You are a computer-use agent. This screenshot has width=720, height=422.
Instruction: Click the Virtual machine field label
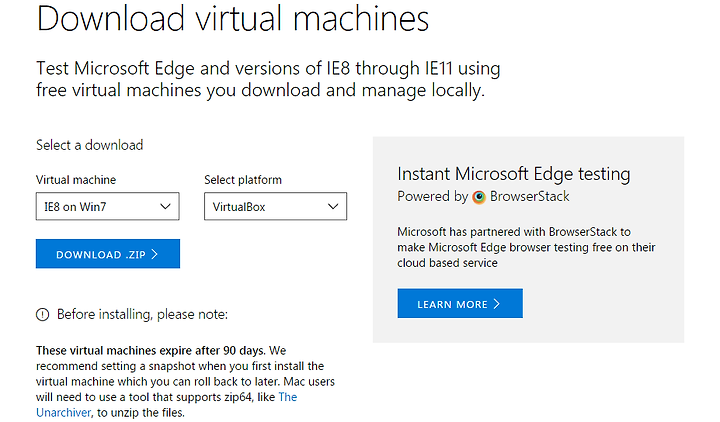pyautogui.click(x=76, y=180)
